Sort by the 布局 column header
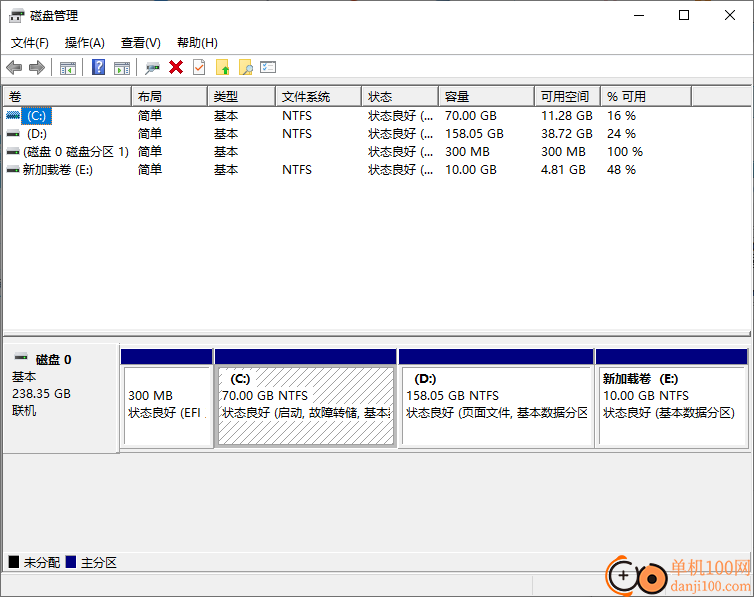754x597 pixels. point(169,97)
